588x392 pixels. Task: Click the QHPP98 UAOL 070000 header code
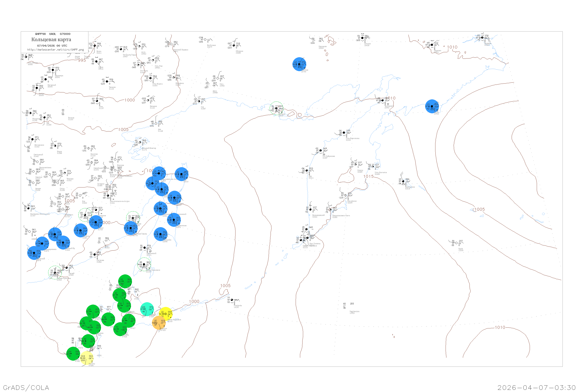(x=53, y=34)
